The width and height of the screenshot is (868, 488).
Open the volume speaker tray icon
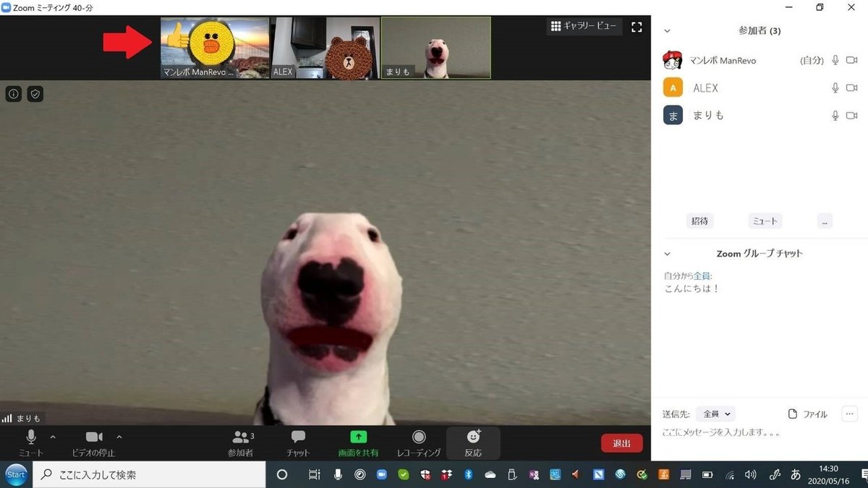pos(751,475)
